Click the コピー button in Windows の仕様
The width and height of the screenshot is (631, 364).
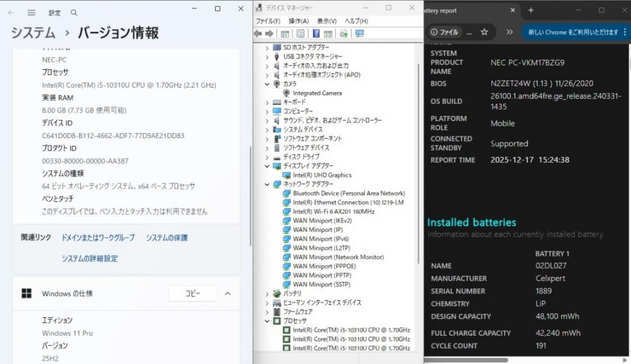(192, 293)
